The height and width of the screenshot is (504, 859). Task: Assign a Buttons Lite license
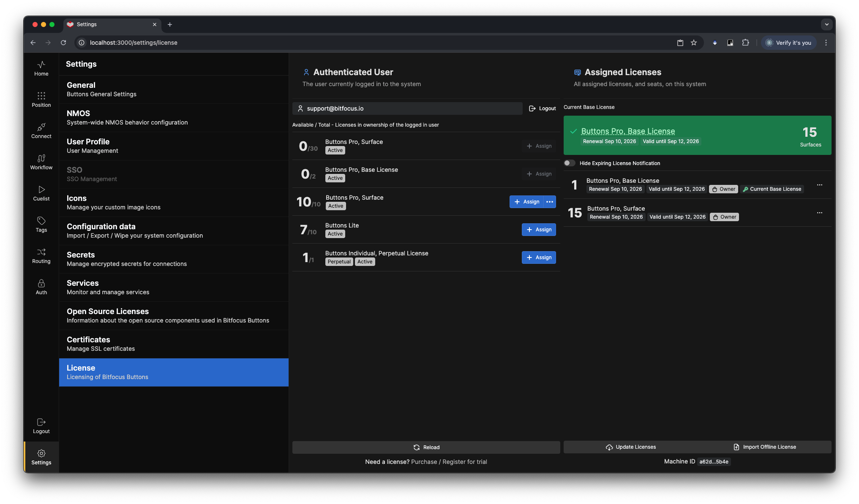(x=539, y=230)
